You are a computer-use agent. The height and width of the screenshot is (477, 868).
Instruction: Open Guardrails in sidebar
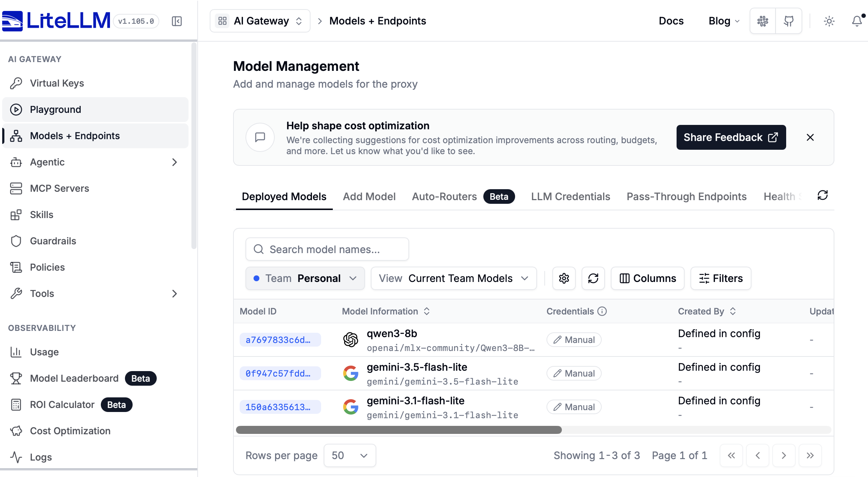pyautogui.click(x=95, y=241)
